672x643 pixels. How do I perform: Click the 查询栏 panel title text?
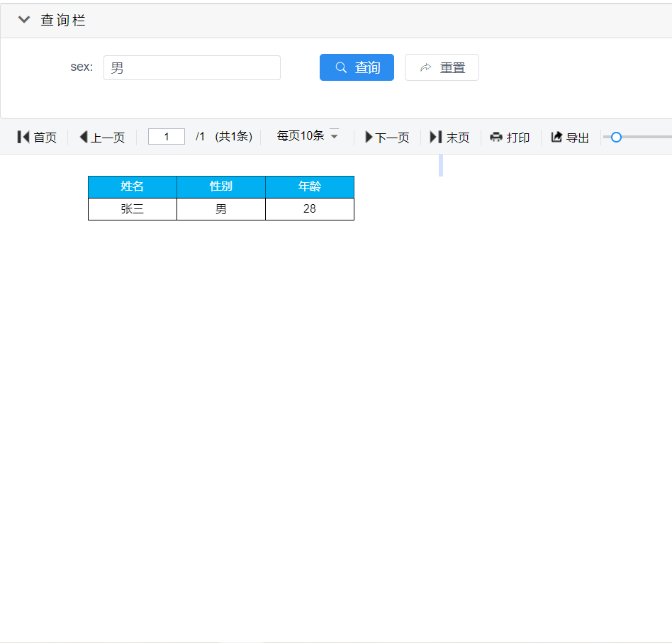63,20
